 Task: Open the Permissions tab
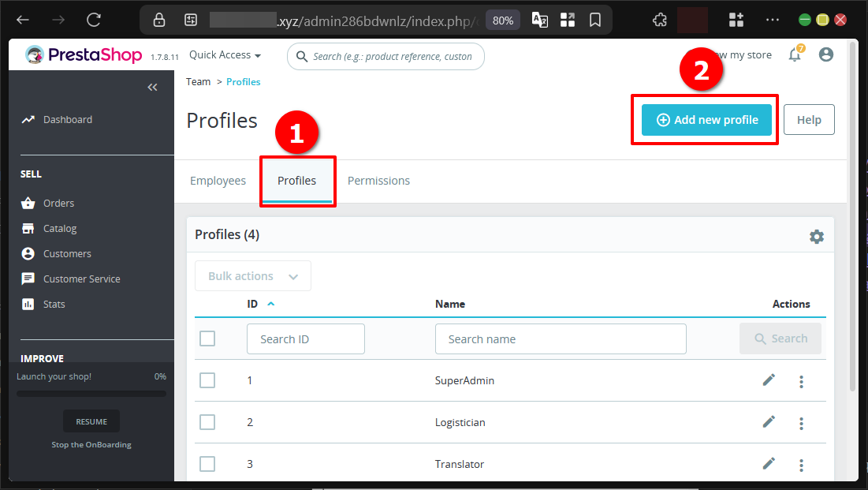(378, 180)
